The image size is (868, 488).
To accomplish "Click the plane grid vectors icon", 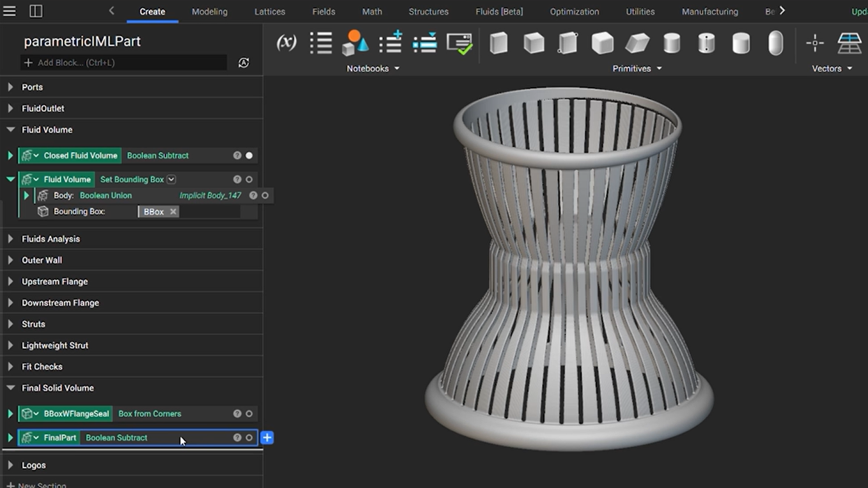I will (x=849, y=43).
